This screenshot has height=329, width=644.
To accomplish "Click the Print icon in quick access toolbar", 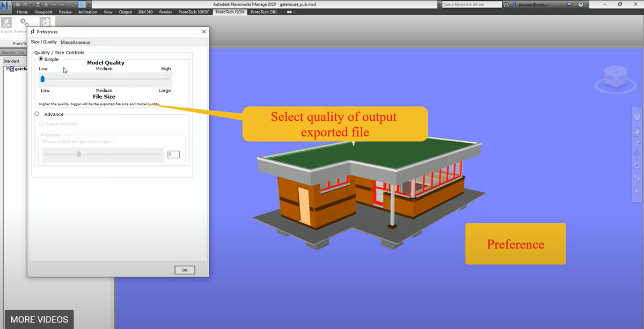I will (46, 4).
